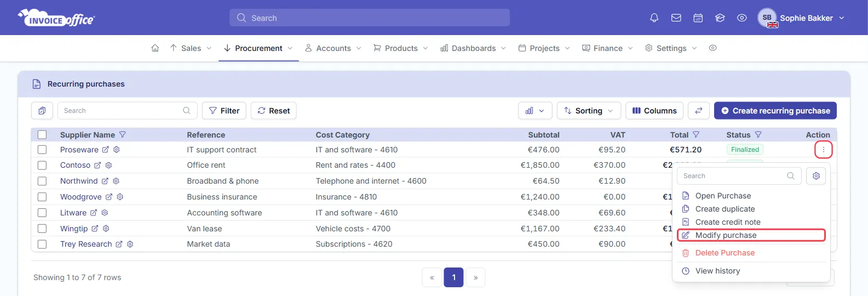Expand the Finance menu
The height and width of the screenshot is (296, 868).
point(607,48)
